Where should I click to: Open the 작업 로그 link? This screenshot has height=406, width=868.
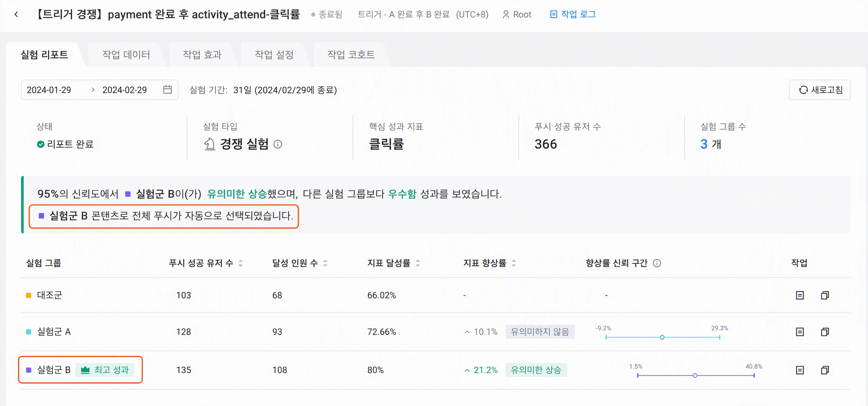tap(573, 14)
